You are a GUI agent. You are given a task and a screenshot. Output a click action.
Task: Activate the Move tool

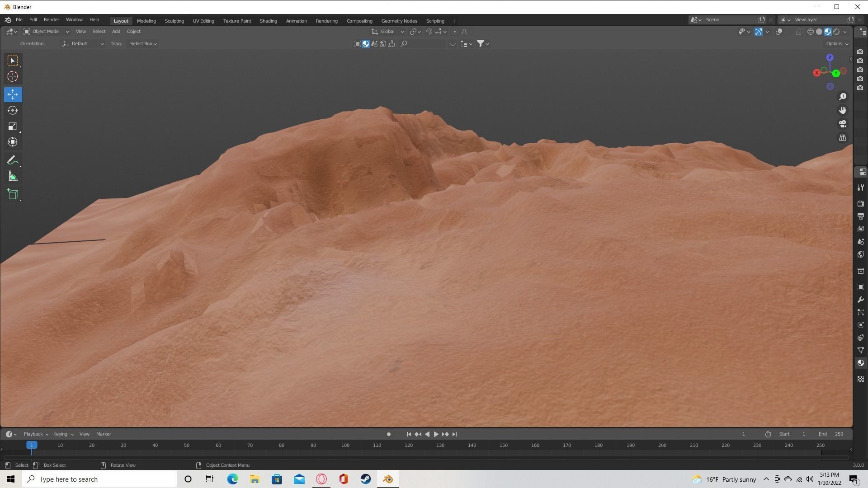[13, 94]
